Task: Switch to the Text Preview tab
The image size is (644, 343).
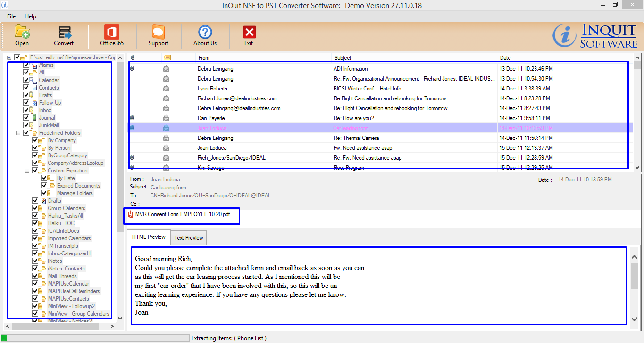Action: point(188,238)
